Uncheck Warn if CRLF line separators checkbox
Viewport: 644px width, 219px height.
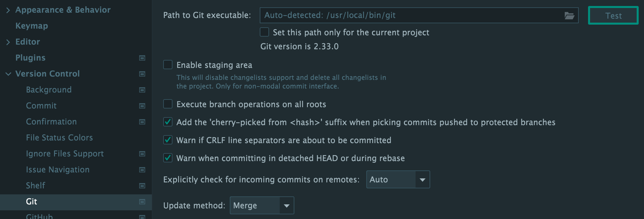[x=168, y=140]
